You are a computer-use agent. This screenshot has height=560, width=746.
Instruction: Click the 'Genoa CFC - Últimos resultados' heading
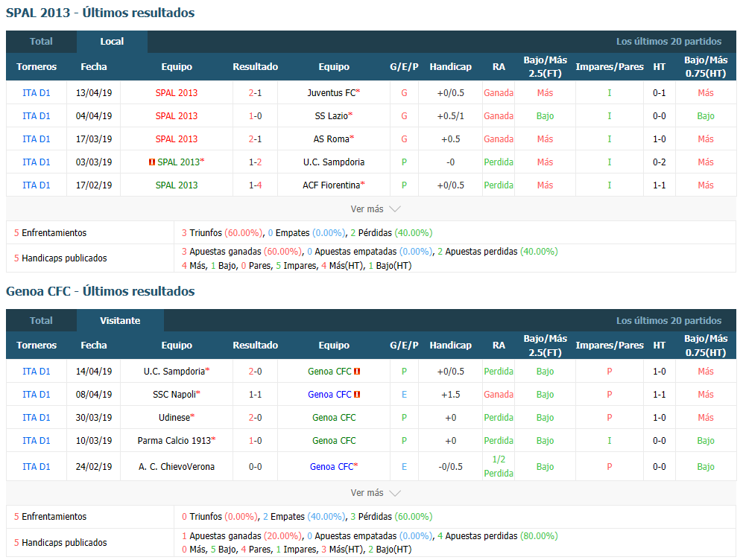pyautogui.click(x=101, y=291)
